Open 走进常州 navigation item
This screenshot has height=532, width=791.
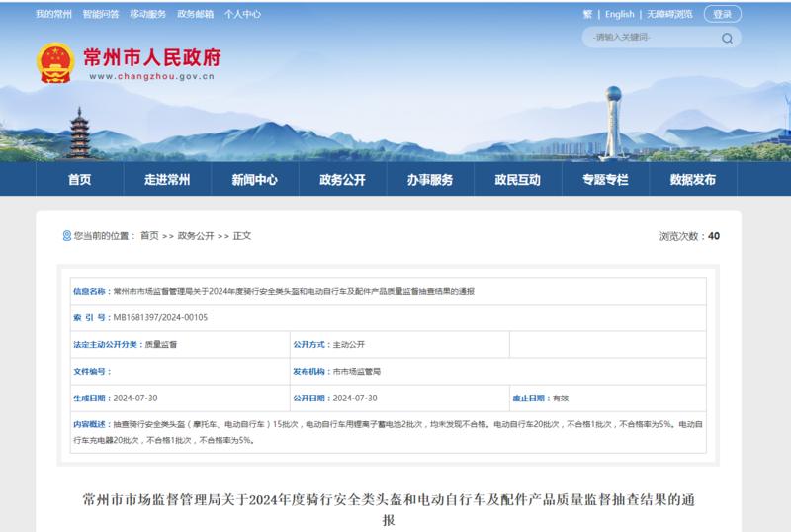[167, 179]
